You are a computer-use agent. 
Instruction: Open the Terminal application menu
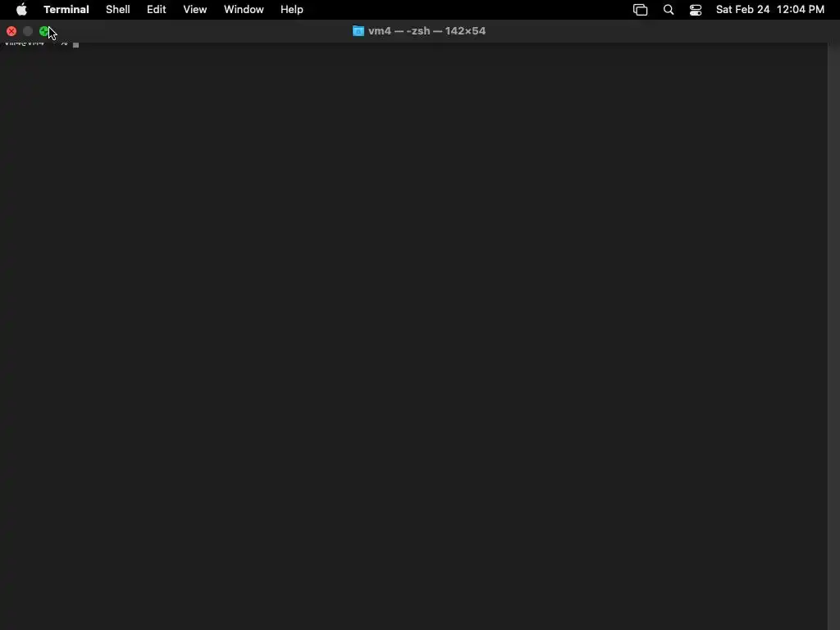(66, 10)
